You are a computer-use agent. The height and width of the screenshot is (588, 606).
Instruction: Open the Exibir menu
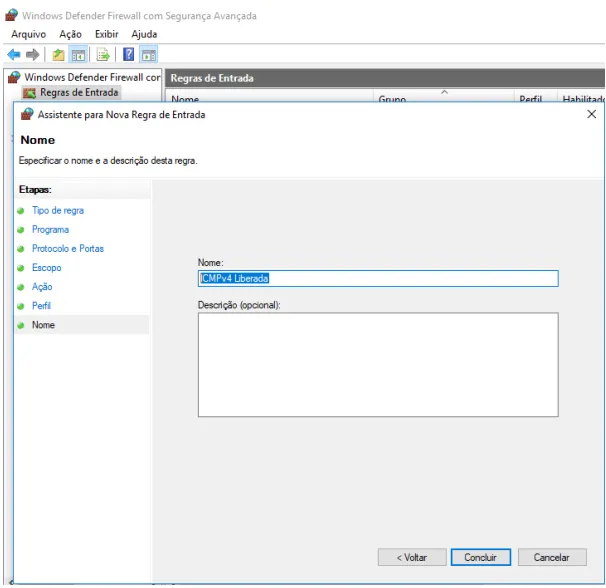[107, 34]
